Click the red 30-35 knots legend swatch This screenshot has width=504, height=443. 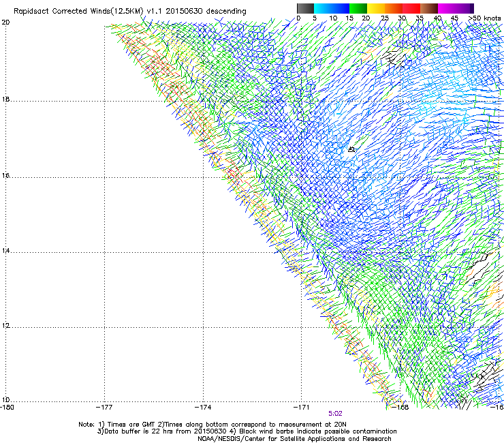(411, 8)
